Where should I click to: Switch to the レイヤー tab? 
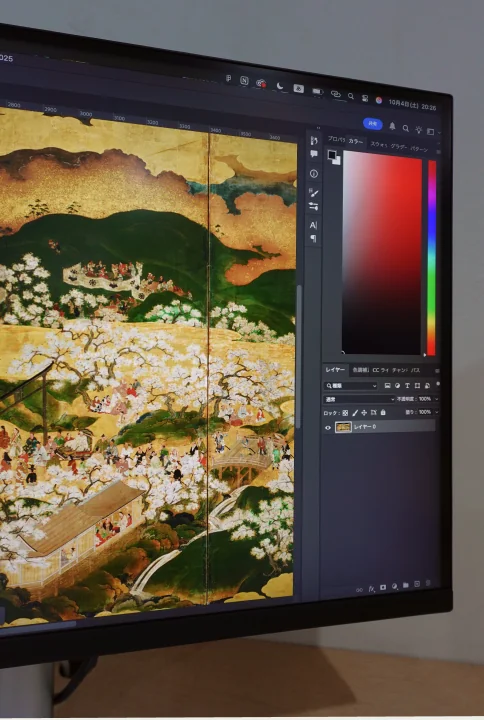pyautogui.click(x=335, y=370)
